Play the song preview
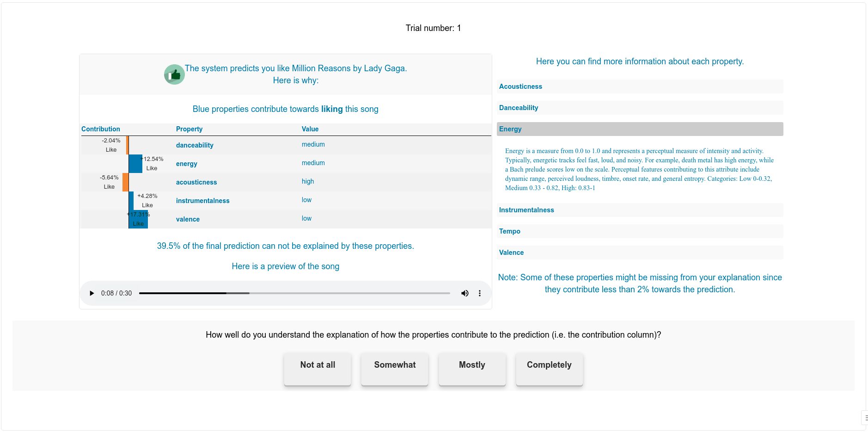 [x=91, y=293]
